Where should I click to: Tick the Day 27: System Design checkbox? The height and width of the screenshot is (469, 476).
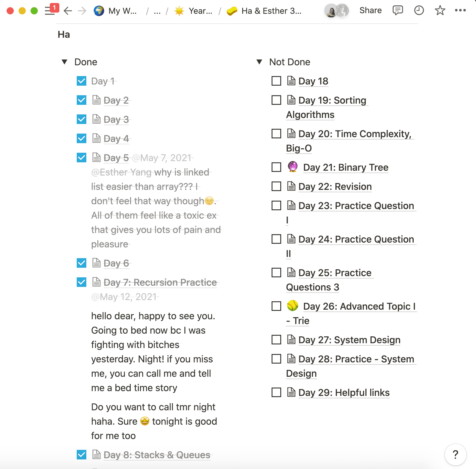coord(276,340)
